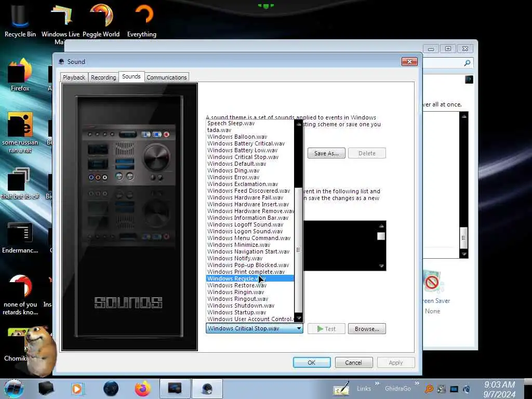Select Windows Shutdown.wav sound
This screenshot has height=399, width=532.
point(250,305)
